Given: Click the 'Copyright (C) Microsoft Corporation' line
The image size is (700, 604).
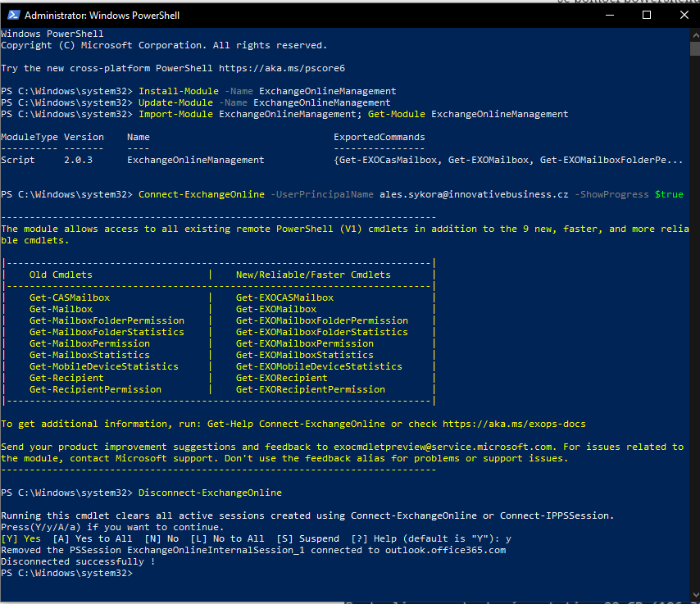Looking at the screenshot, I should pyautogui.click(x=164, y=46).
